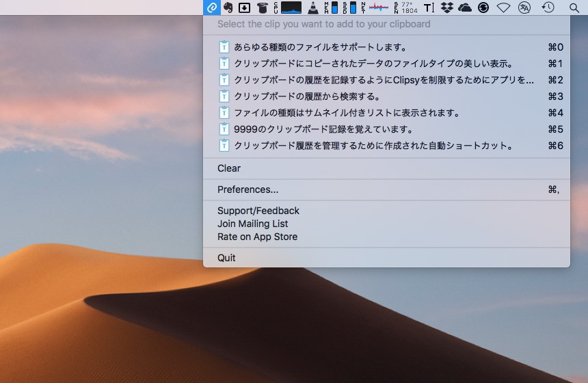Open Spotlight search magnifier icon
This screenshot has width=588, height=383.
click(x=574, y=8)
